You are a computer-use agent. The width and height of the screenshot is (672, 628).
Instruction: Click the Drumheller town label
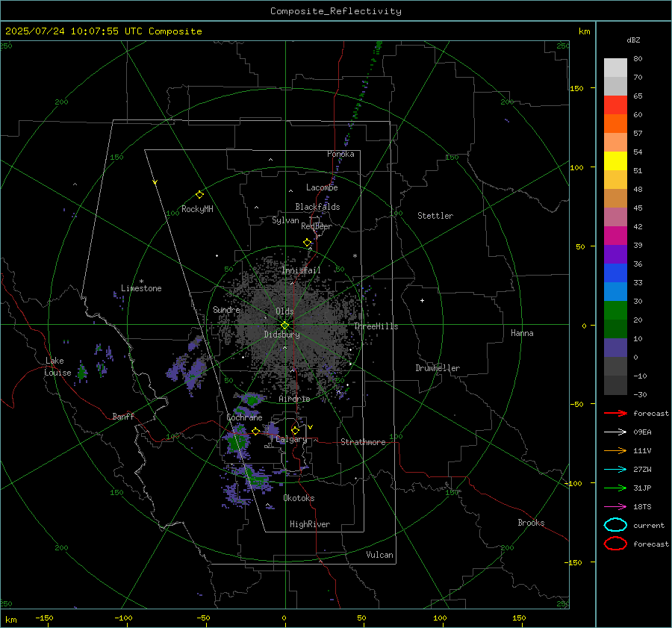[438, 368]
